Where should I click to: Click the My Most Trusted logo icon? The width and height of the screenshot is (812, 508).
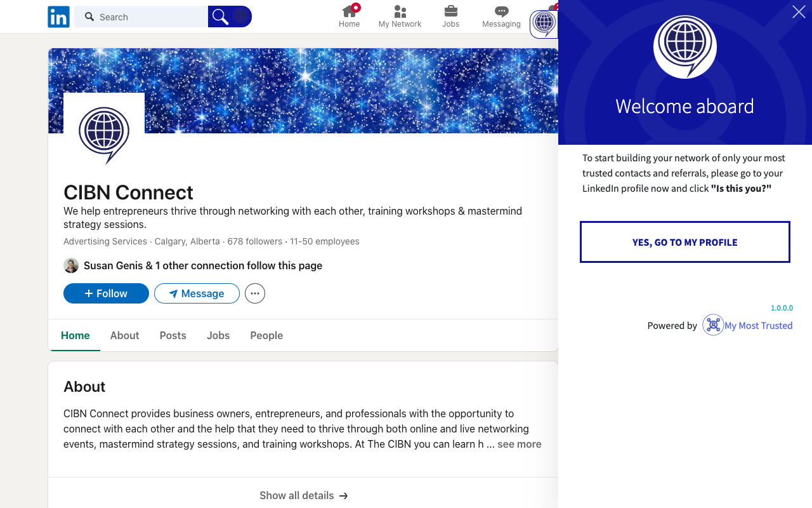click(x=713, y=325)
